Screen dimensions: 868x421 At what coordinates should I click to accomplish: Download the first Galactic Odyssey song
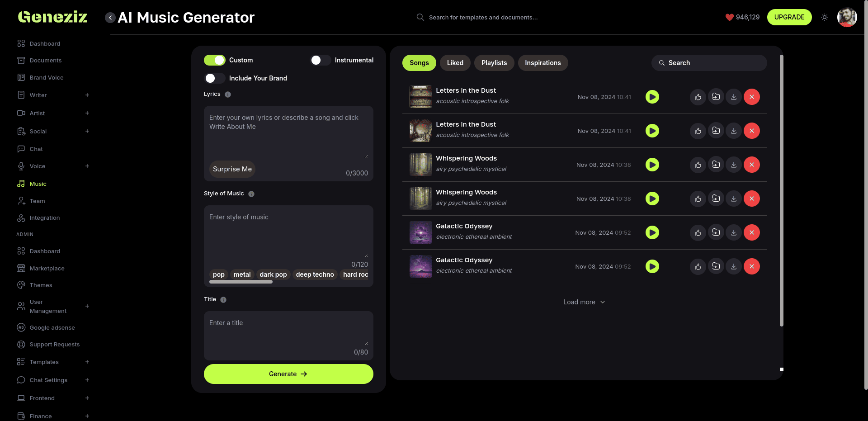(734, 232)
